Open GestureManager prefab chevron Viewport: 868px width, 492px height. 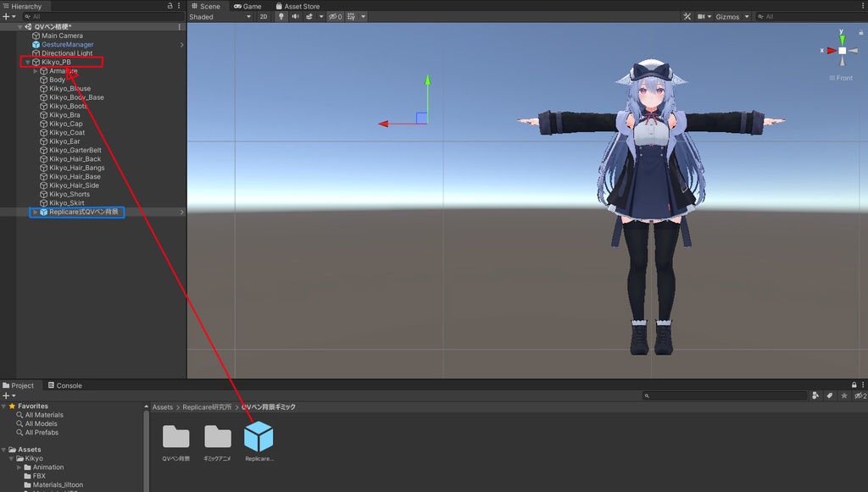(181, 44)
